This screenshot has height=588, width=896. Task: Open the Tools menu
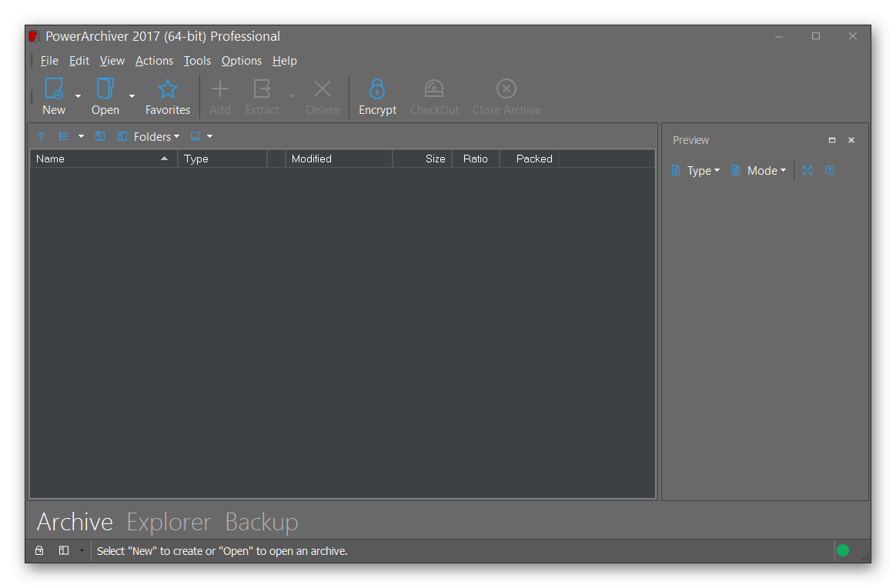(197, 61)
